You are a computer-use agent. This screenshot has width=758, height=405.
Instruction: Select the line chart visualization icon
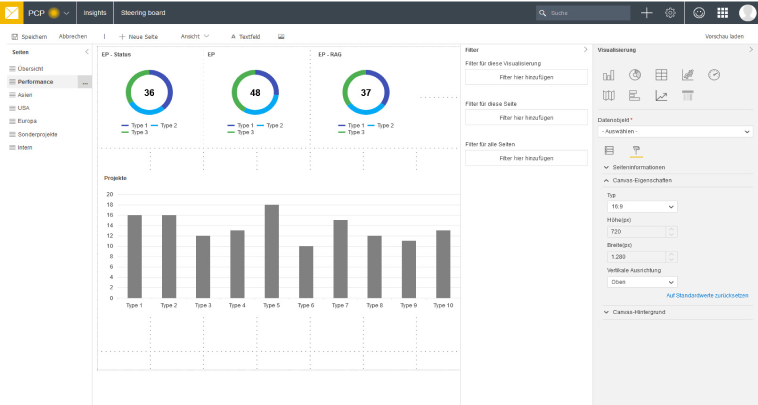pyautogui.click(x=661, y=96)
